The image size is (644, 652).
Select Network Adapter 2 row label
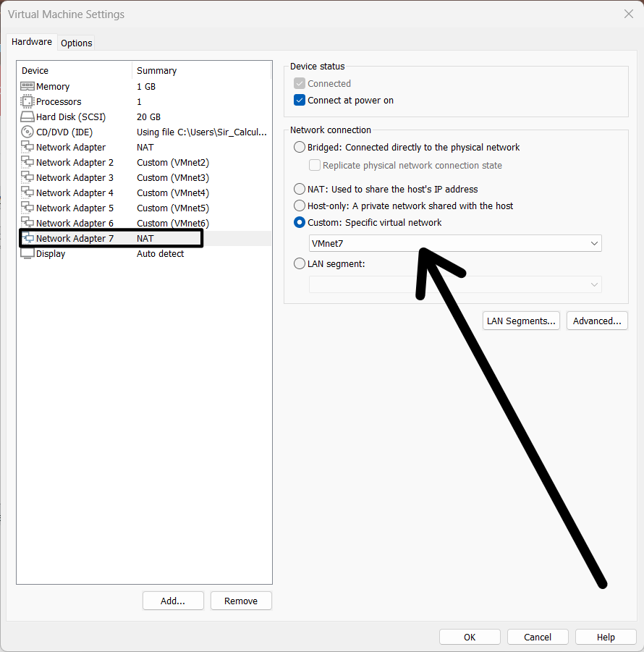75,163
